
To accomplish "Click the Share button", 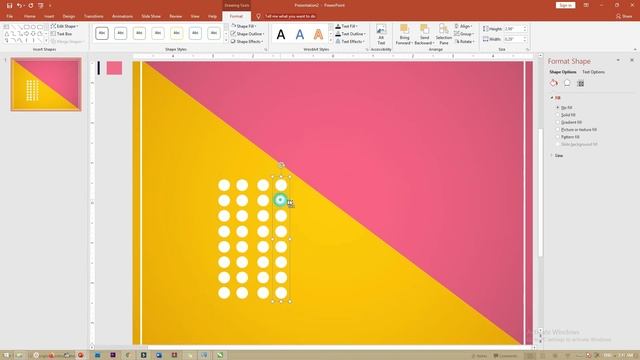I will click(x=624, y=16).
